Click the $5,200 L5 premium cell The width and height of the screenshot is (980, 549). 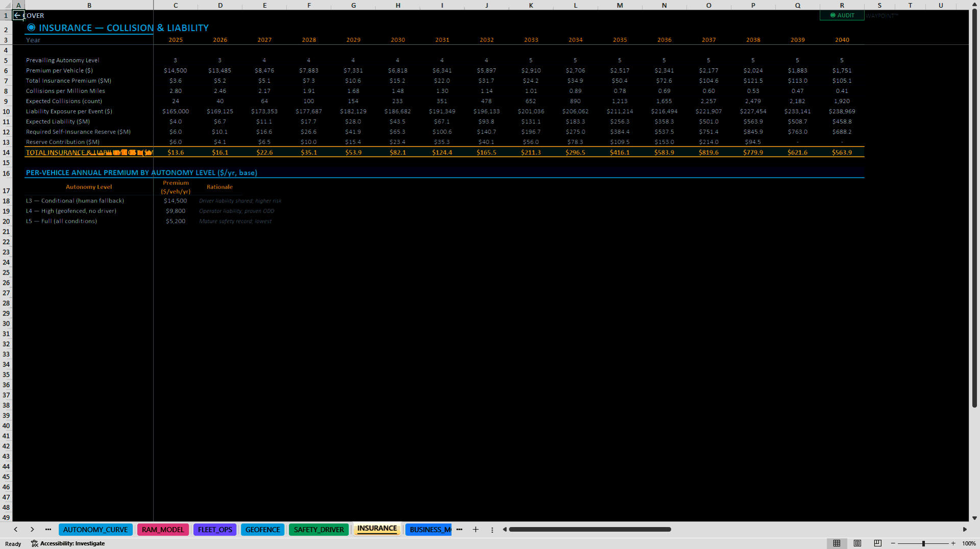tap(176, 221)
